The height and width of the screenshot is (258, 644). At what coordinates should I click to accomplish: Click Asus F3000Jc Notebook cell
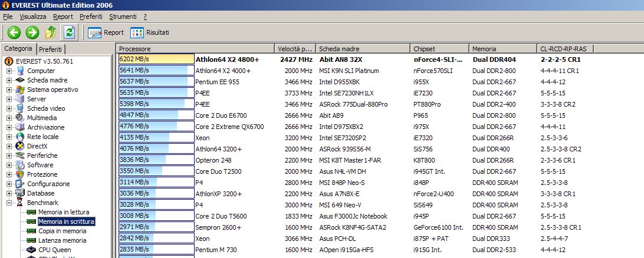coord(353,216)
